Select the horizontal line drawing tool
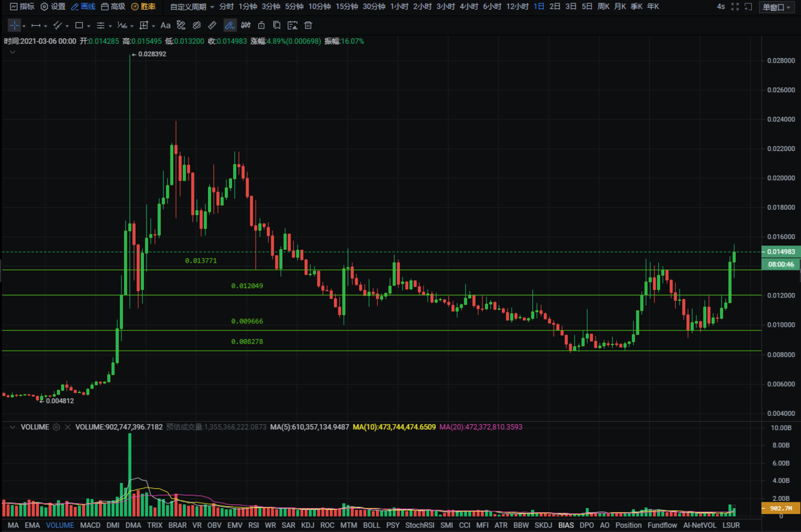Screen dimensions: 801x532 tap(36, 25)
